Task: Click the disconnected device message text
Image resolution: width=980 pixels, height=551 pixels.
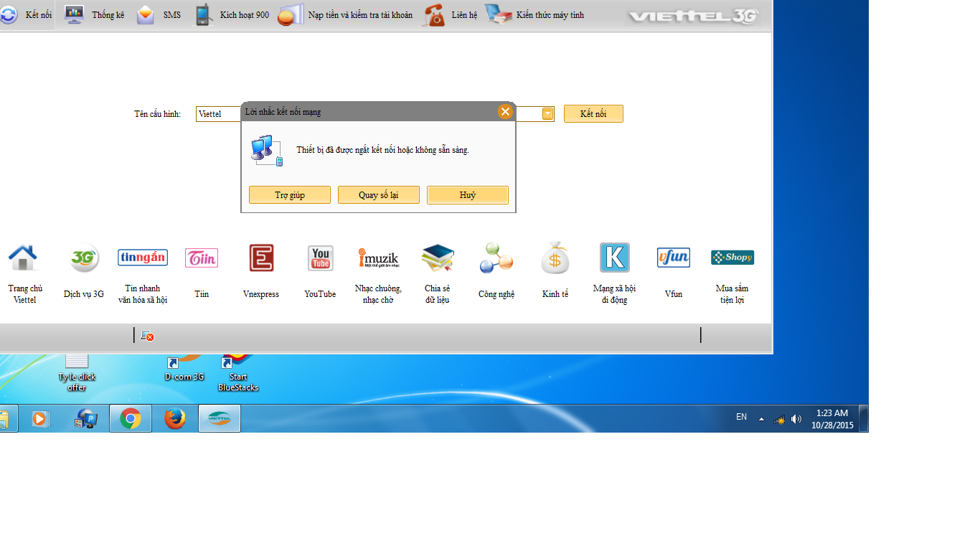Action: point(382,150)
